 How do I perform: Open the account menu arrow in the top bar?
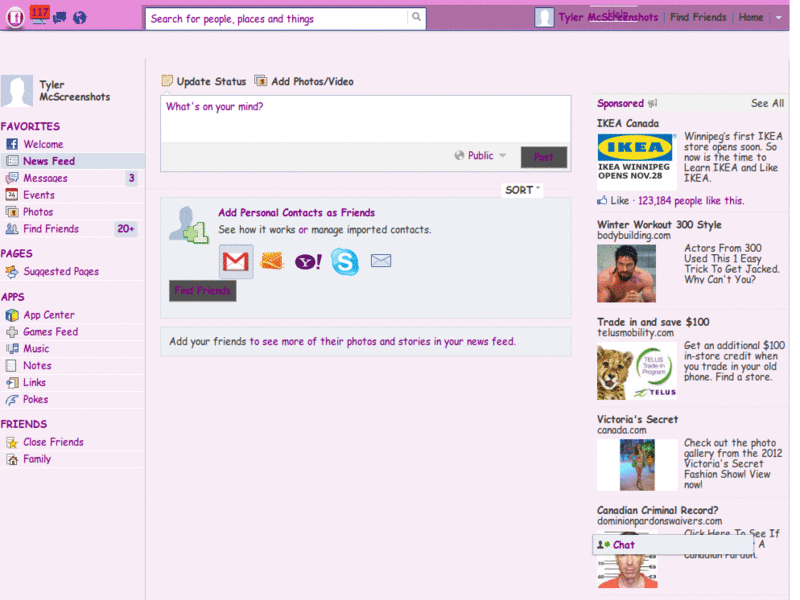(x=779, y=17)
